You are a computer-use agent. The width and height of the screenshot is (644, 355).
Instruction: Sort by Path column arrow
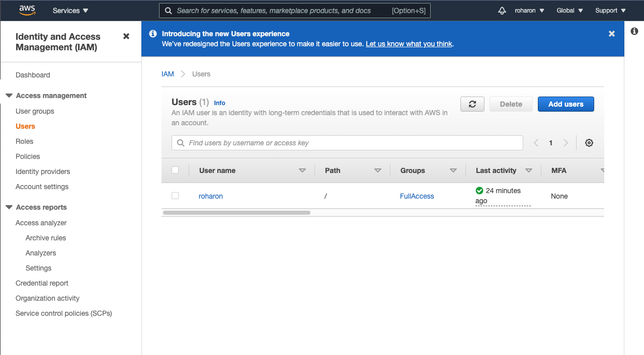coord(378,170)
